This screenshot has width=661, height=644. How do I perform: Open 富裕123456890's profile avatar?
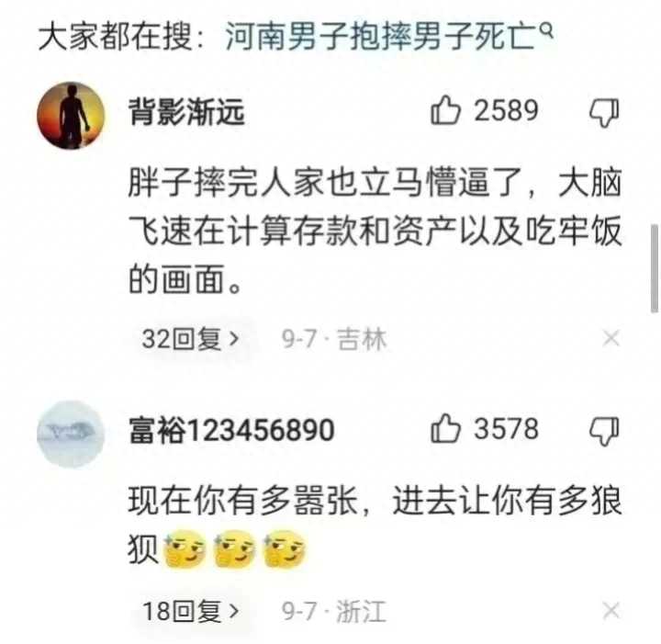coord(71,434)
